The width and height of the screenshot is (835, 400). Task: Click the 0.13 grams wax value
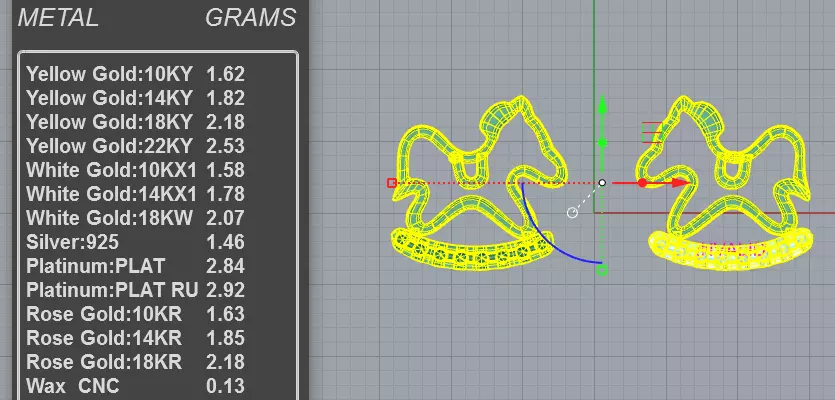click(226, 386)
